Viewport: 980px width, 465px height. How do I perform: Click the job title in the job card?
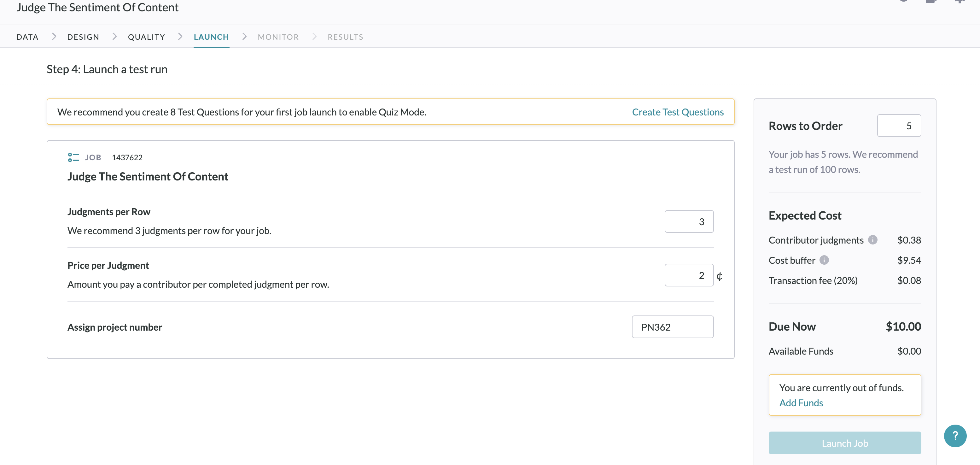click(x=148, y=176)
